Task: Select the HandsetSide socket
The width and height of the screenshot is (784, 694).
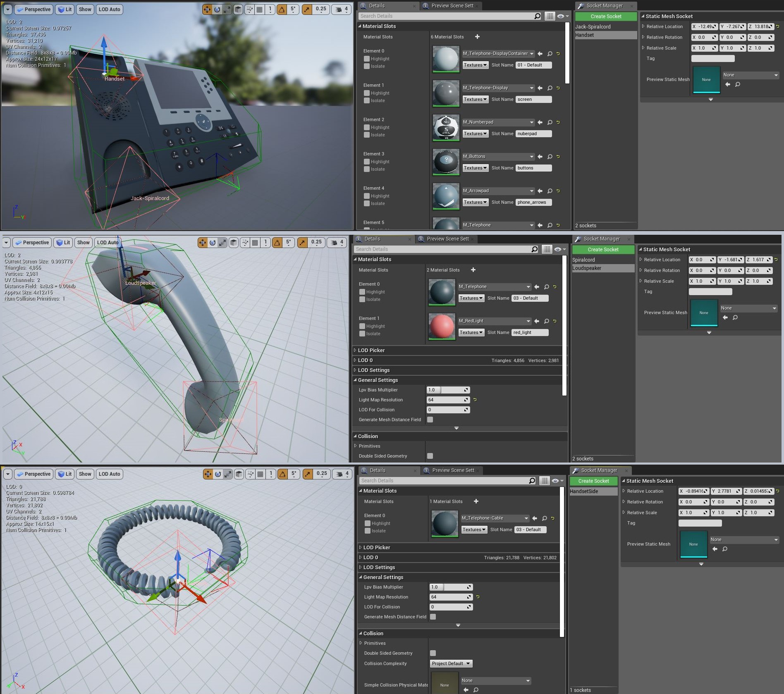Action: click(x=593, y=491)
